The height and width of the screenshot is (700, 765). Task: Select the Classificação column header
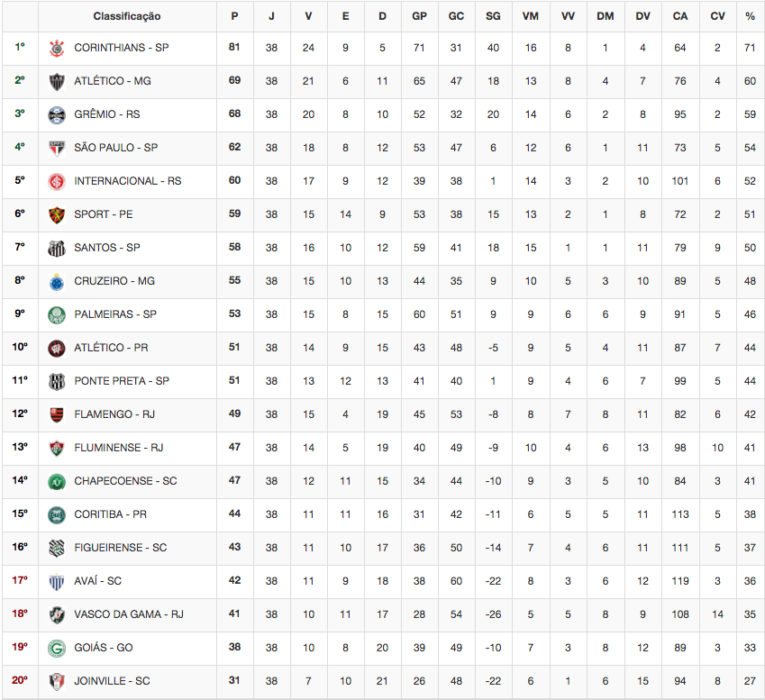[127, 16]
